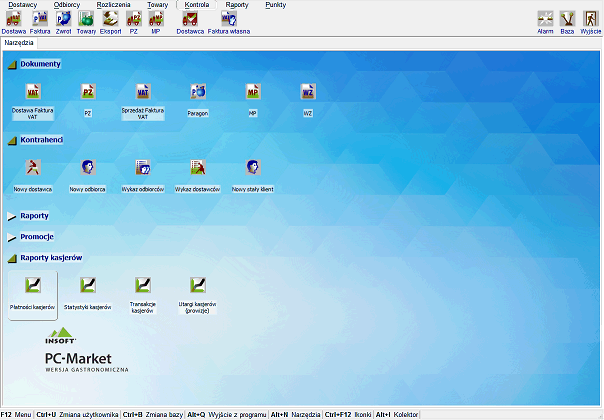Click the Wyjście exit icon

pyautogui.click(x=591, y=23)
